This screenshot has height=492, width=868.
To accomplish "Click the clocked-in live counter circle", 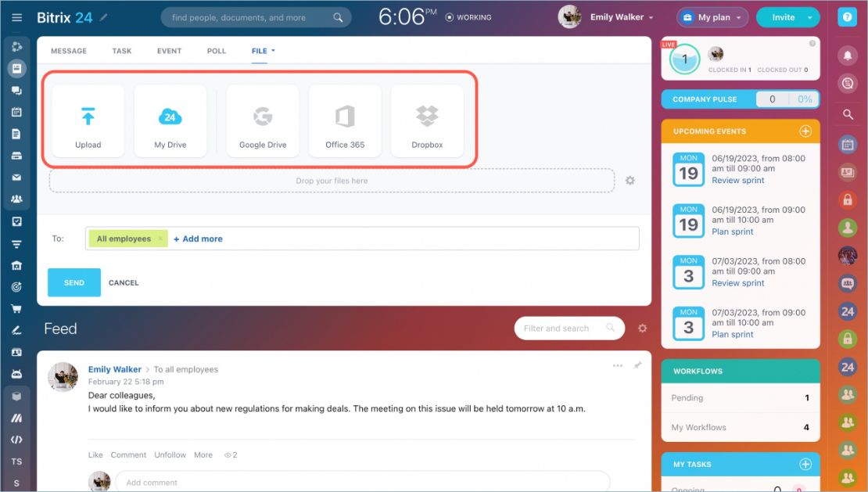I will [x=685, y=59].
